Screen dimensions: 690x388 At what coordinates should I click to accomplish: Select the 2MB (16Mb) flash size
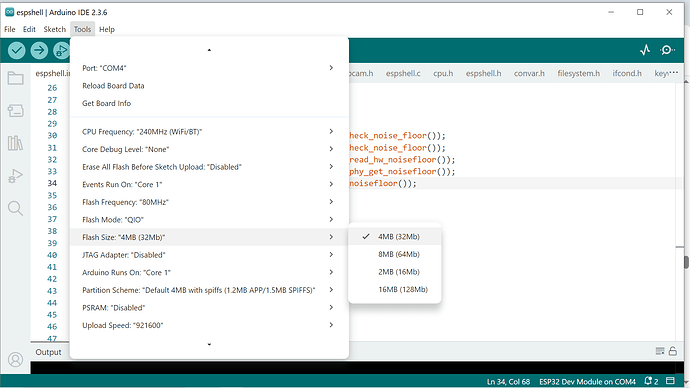coord(395,272)
